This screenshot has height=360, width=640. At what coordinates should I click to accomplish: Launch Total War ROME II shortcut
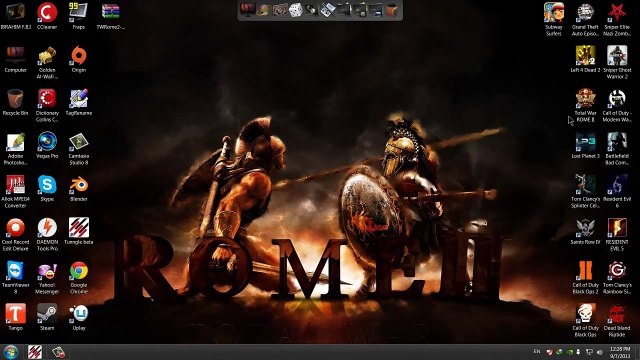point(585,105)
